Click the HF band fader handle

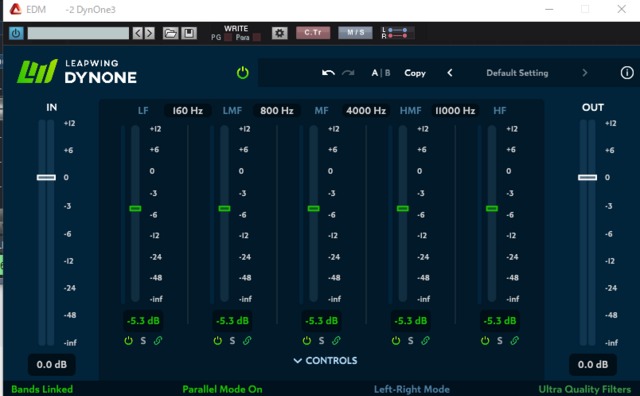(491, 209)
